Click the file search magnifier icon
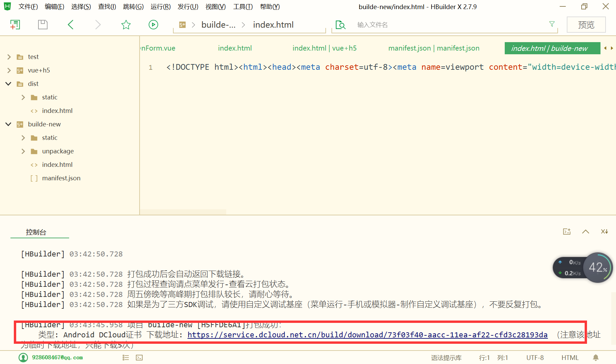Viewport: 616px width, 364px height. (x=341, y=25)
